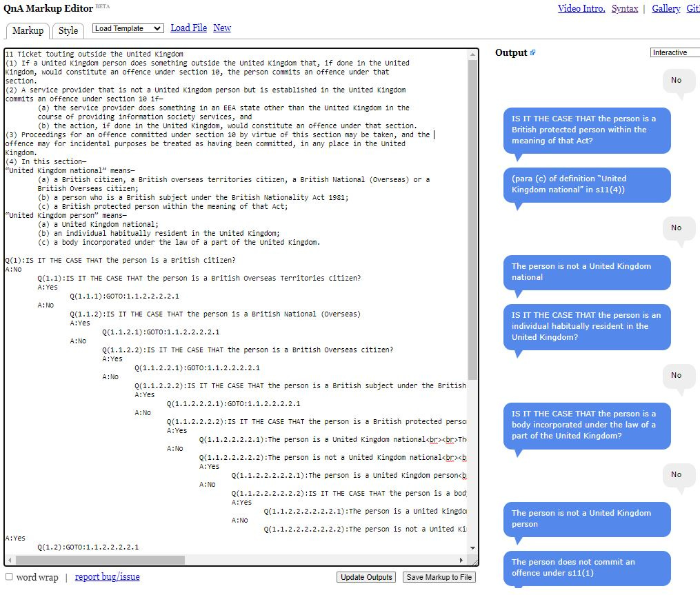Click the 'No' bubble below the s11(4) bubble
The width and height of the screenshot is (700, 595).
(679, 228)
